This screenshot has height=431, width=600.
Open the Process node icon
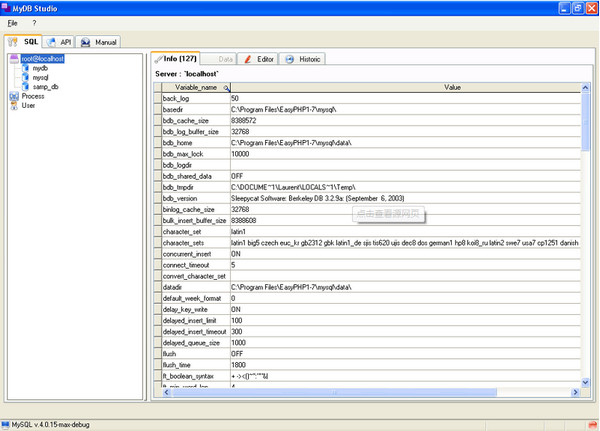coord(14,96)
